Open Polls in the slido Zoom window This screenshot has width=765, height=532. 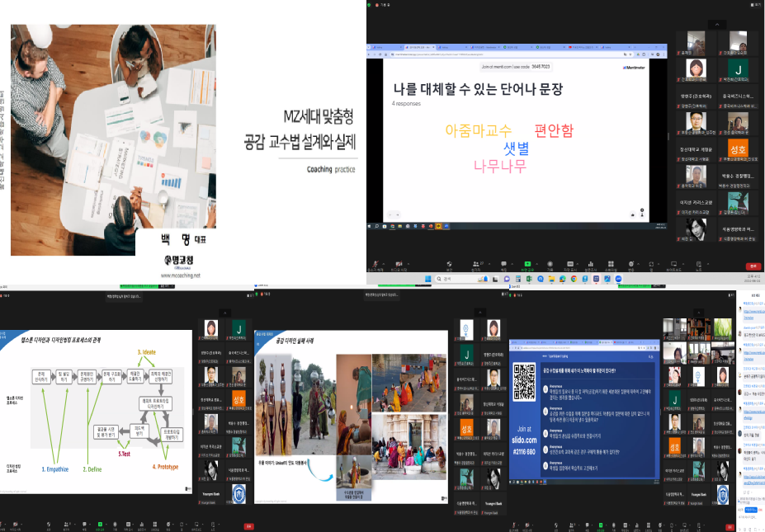pyautogui.click(x=638, y=525)
